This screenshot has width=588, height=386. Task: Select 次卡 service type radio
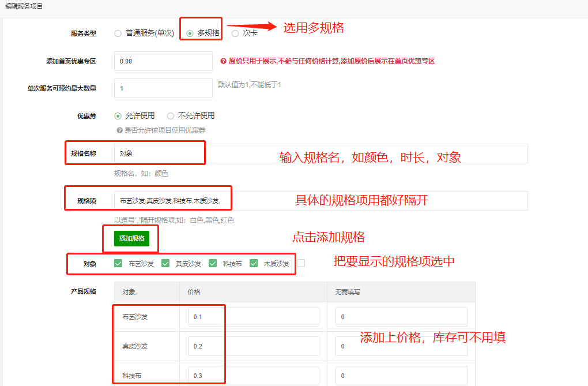[x=235, y=33]
